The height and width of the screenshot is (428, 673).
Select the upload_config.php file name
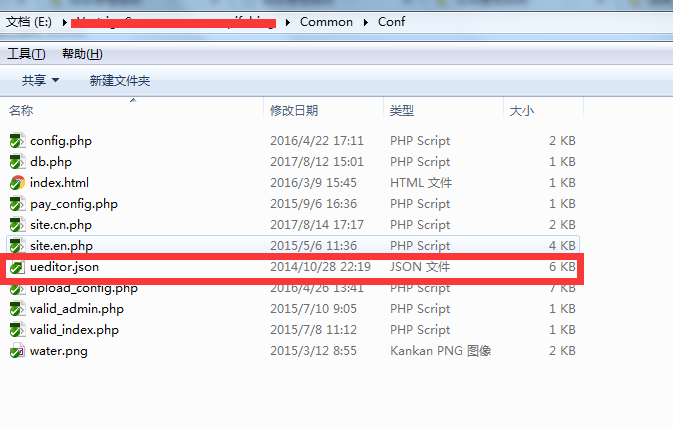click(84, 288)
